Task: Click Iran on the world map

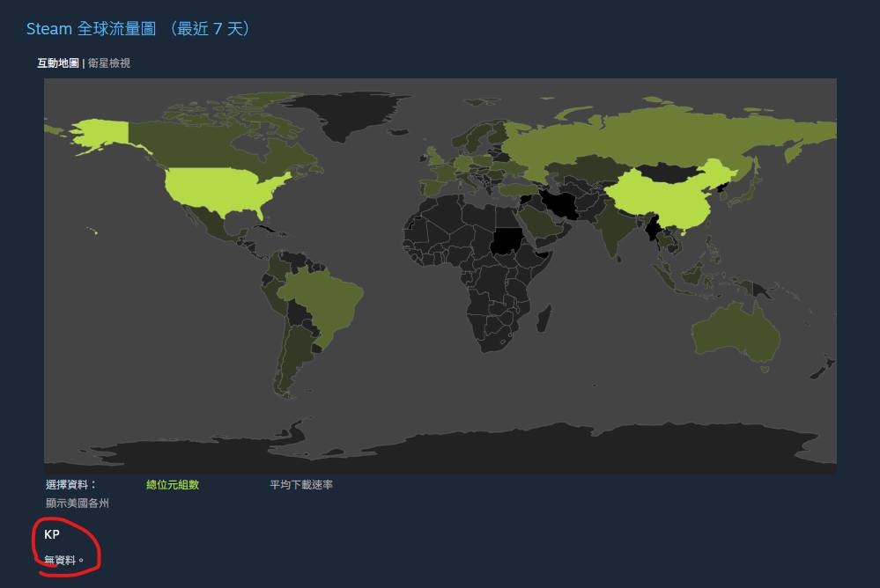Action: coord(561,206)
